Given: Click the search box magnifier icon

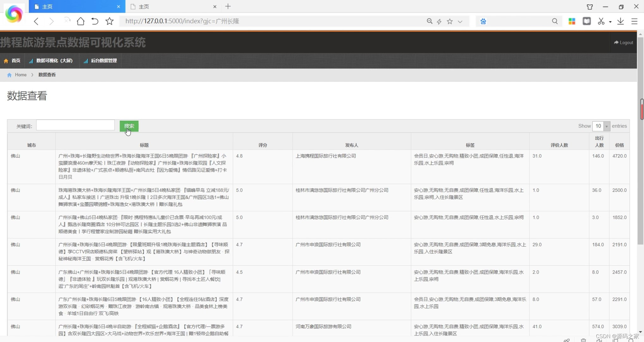Looking at the screenshot, I should tap(555, 21).
